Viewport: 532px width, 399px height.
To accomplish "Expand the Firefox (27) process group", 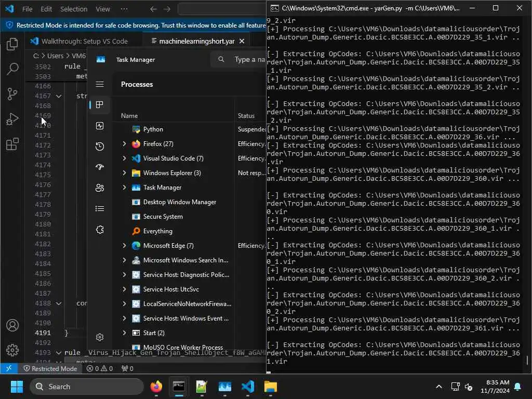I will pos(124,144).
